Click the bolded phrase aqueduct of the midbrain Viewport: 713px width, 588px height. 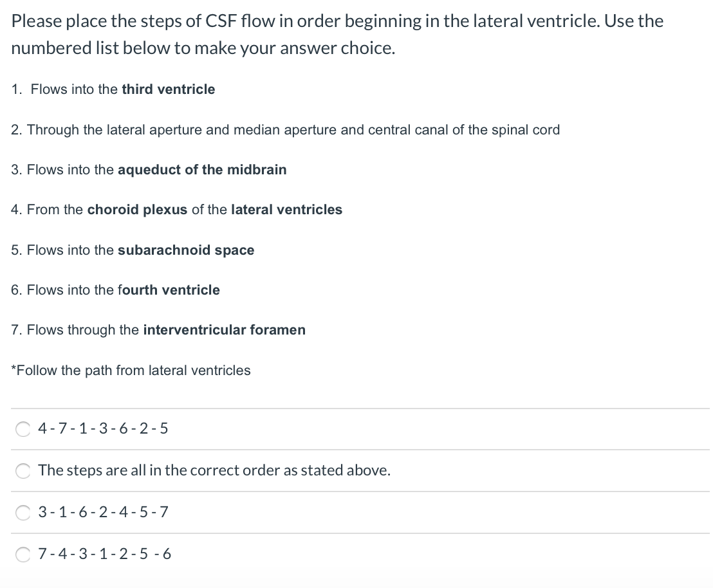pos(201,169)
